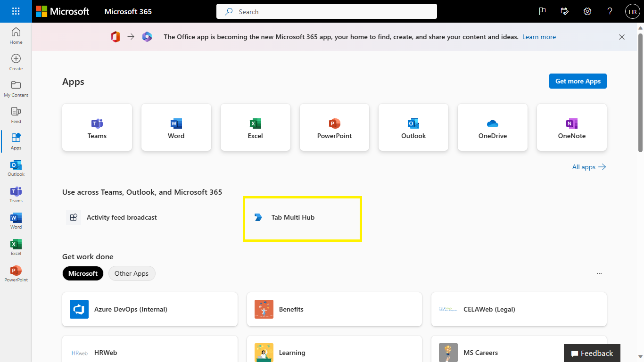The image size is (644, 362).
Task: Open the Word app tile
Action: [176, 127]
